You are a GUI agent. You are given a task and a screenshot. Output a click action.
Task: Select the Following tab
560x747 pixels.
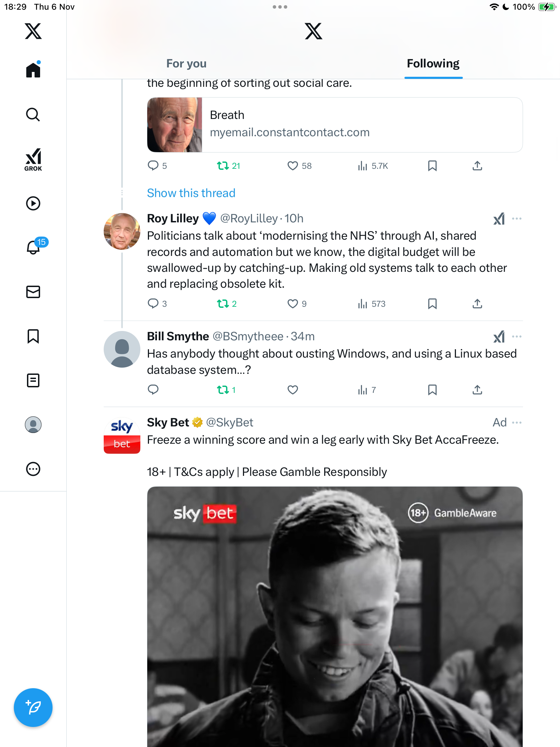click(x=433, y=64)
